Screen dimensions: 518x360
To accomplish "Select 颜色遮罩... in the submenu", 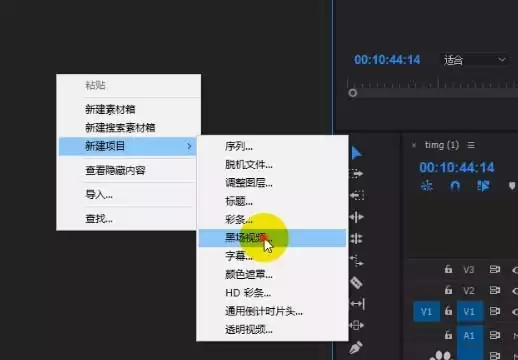I will click(x=272, y=274).
